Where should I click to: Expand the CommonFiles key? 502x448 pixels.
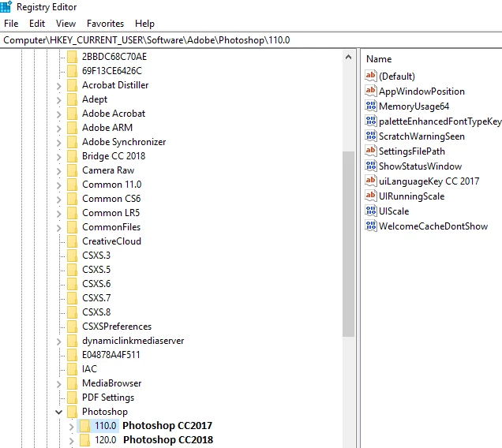pos(59,228)
